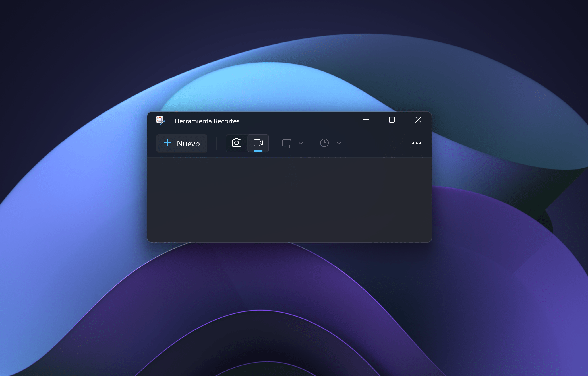
Task: Click the Snipping Tool scissors app icon
Action: 160,121
